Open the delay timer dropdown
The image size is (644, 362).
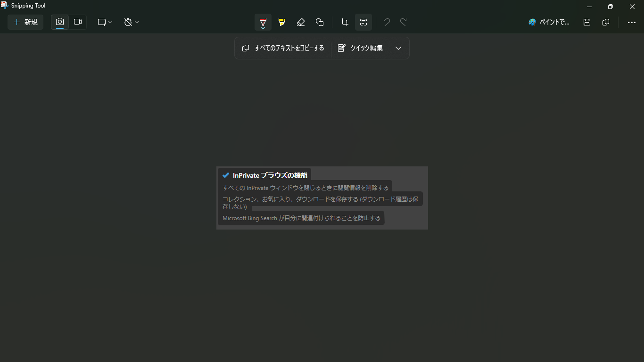click(132, 22)
